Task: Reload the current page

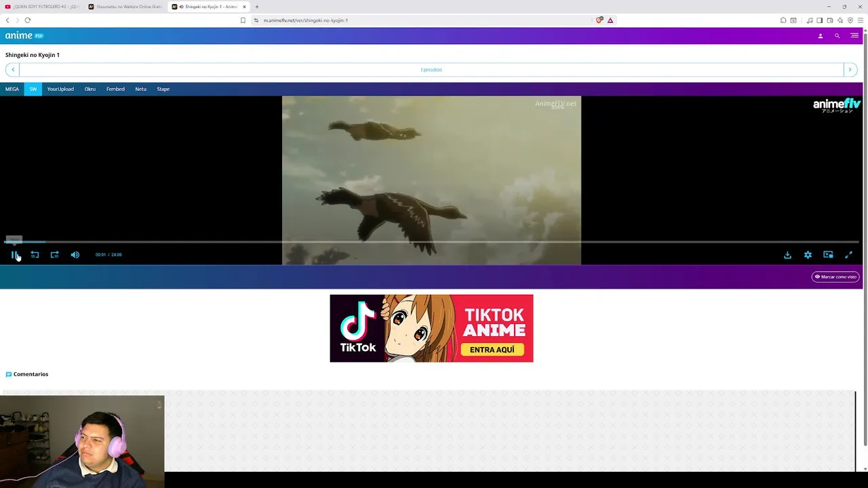Action: click(x=28, y=20)
